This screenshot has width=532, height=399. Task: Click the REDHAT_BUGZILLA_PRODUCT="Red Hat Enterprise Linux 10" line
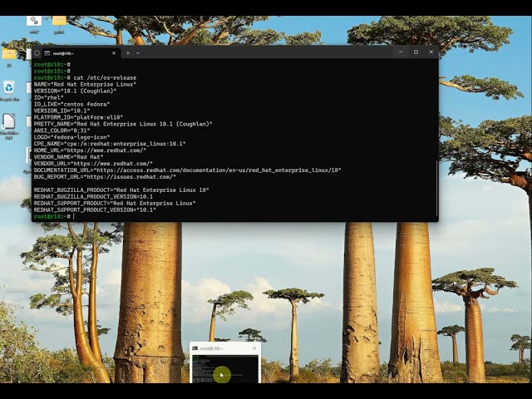pyautogui.click(x=121, y=190)
